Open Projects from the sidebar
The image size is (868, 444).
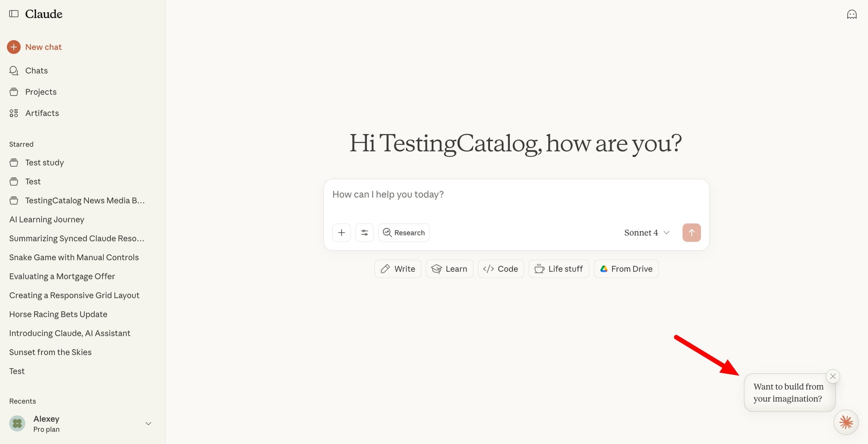tap(41, 92)
